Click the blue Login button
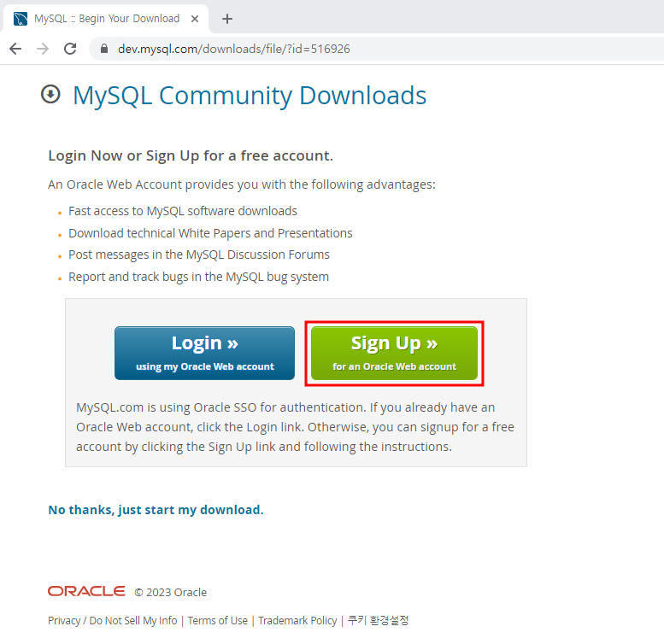 (x=204, y=353)
